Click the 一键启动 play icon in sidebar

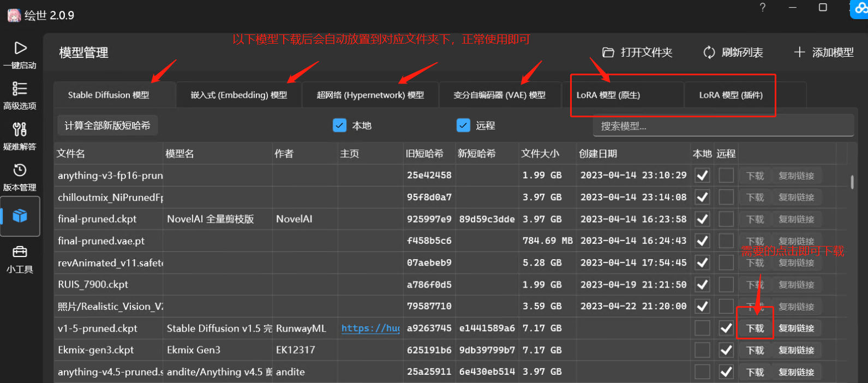coord(20,49)
